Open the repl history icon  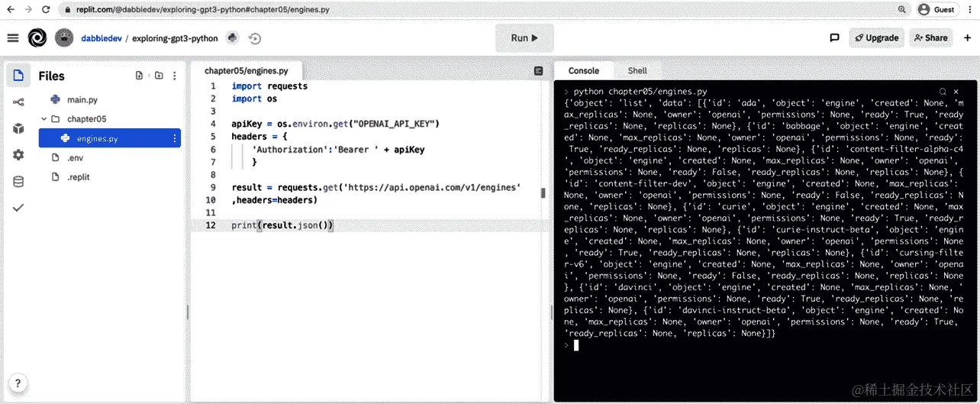(x=255, y=38)
